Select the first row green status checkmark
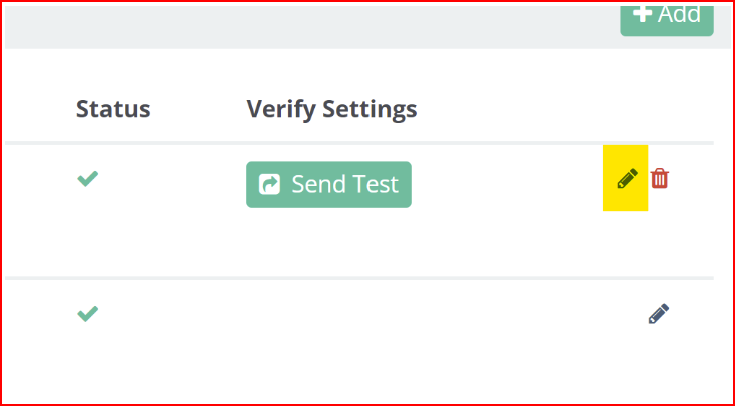The width and height of the screenshot is (735, 406). coord(88,179)
